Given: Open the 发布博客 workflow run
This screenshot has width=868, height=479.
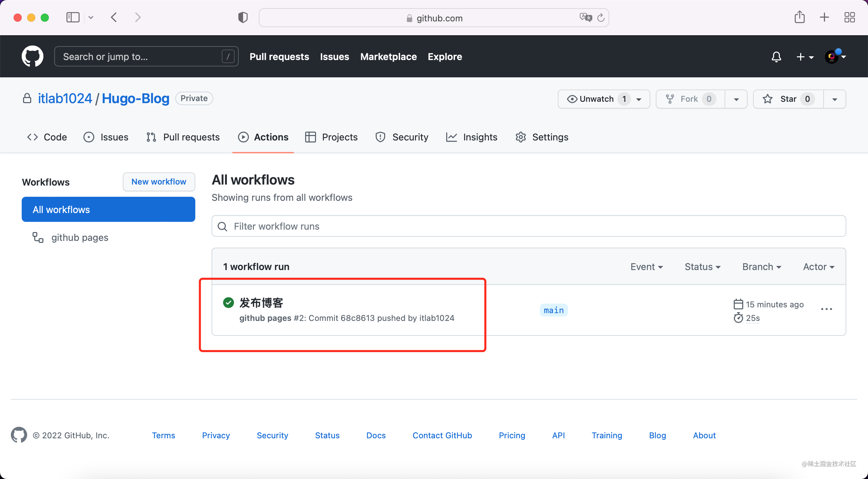Looking at the screenshot, I should pos(261,303).
